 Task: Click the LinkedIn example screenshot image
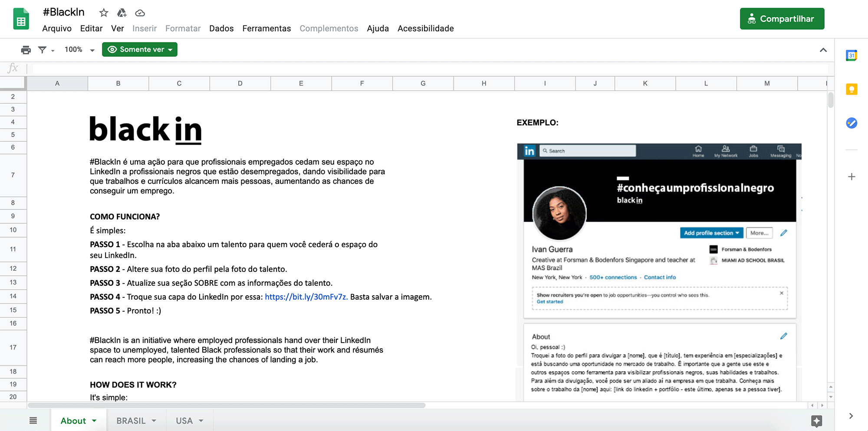tap(659, 272)
